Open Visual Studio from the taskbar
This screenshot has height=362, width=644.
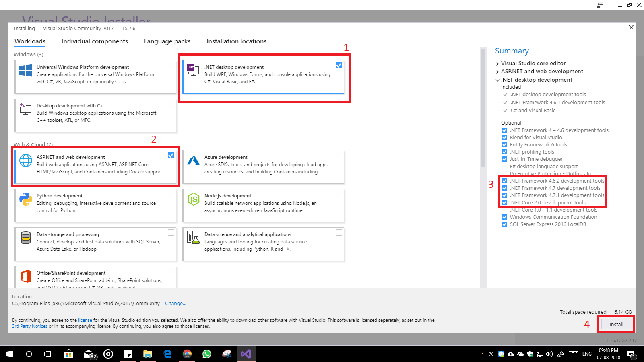(x=246, y=354)
